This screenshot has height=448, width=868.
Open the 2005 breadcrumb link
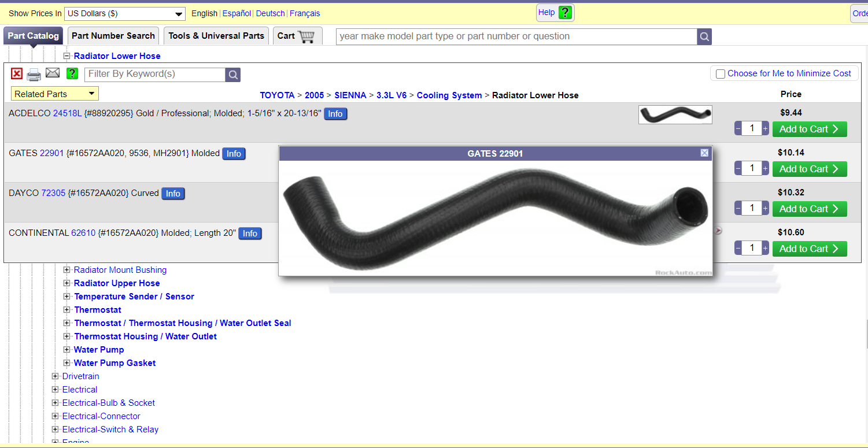click(315, 95)
